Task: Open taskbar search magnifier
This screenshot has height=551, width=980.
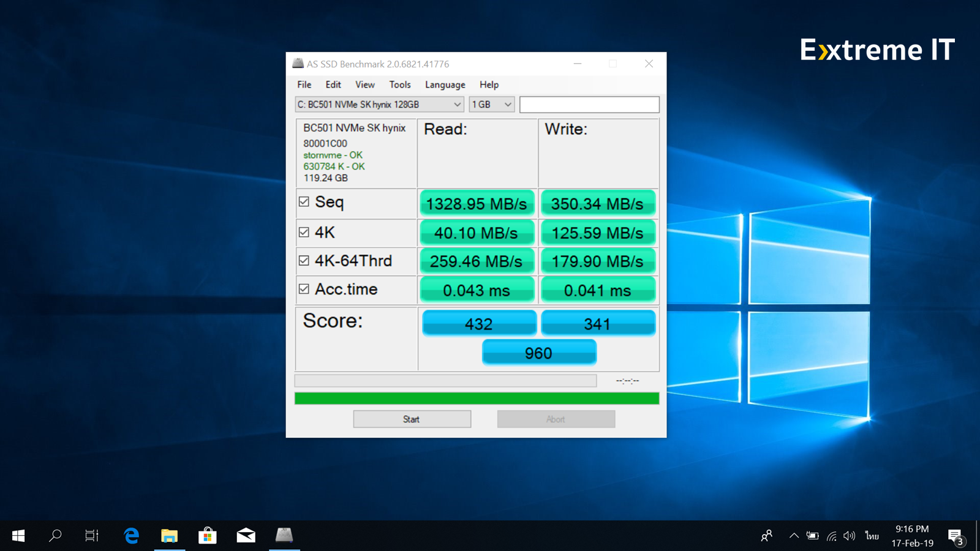Action: click(x=55, y=536)
